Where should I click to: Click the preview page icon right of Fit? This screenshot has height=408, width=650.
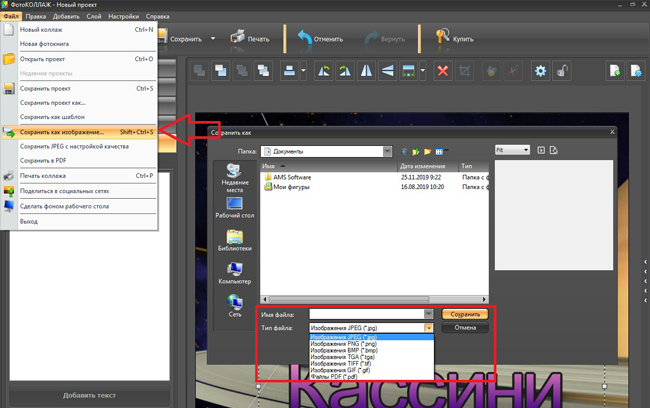pyautogui.click(x=554, y=150)
